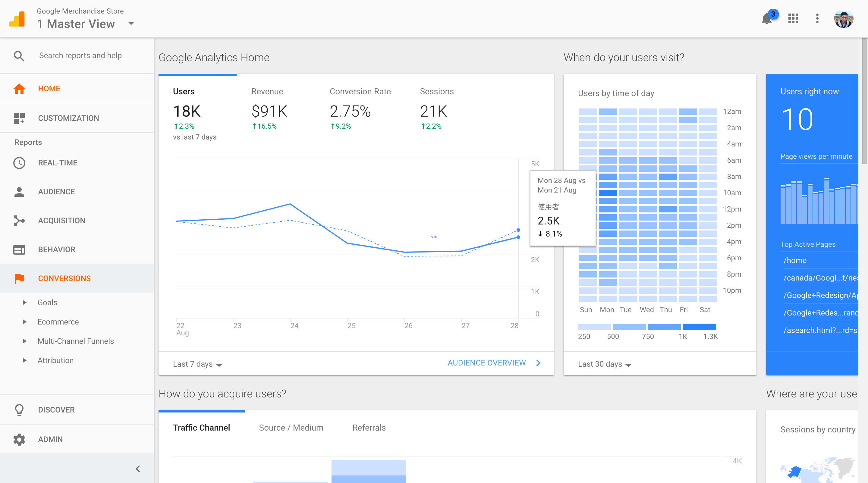Expand the Ecommerce submenu
Screen dimensions: 868x483
25,322
